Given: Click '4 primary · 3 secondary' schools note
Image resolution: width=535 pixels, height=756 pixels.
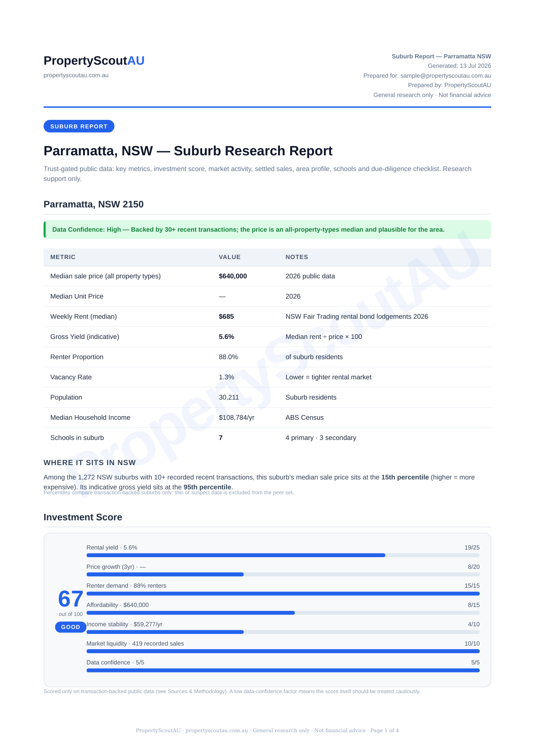Looking at the screenshot, I should coord(321,438).
